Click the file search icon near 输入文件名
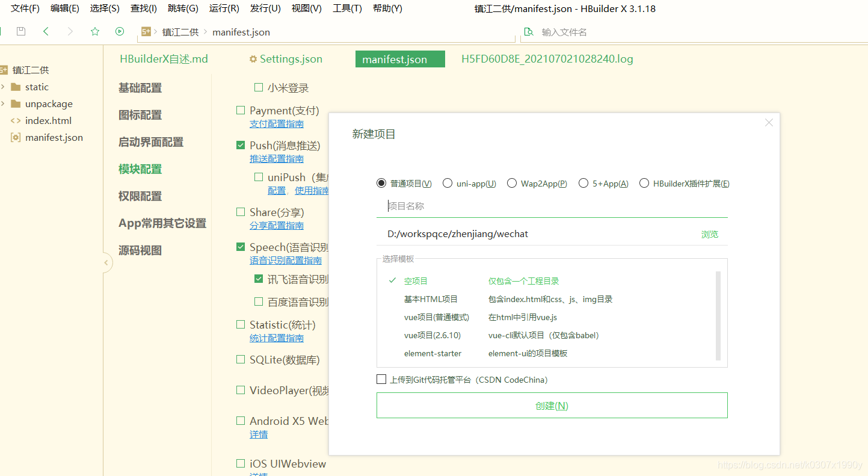868x476 pixels. tap(529, 31)
